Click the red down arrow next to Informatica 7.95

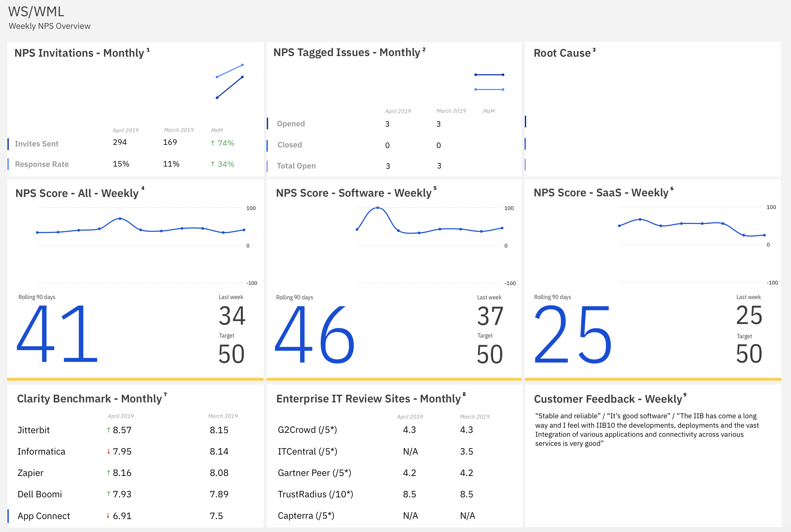(x=108, y=451)
